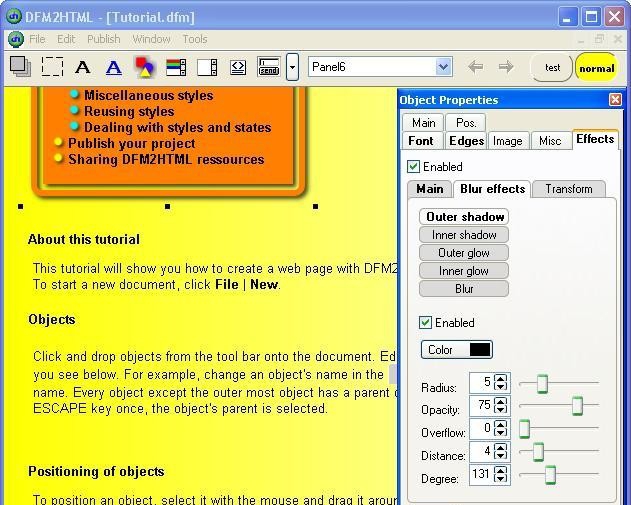
Task: Click the panel object tool icon
Action: (x=20, y=67)
